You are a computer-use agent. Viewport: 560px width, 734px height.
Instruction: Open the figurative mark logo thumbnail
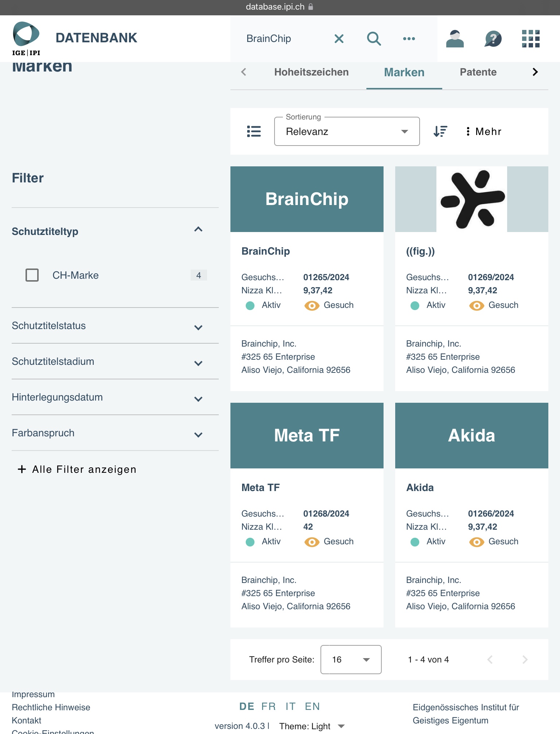click(471, 199)
